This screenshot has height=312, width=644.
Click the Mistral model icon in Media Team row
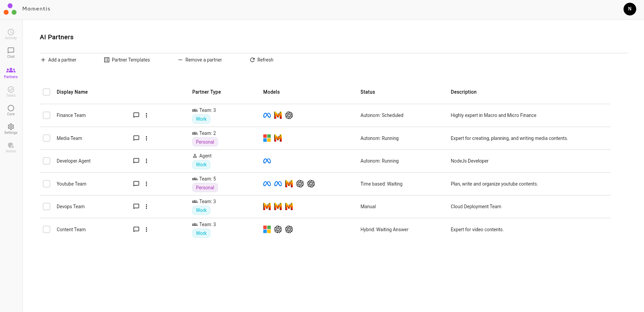pos(278,138)
